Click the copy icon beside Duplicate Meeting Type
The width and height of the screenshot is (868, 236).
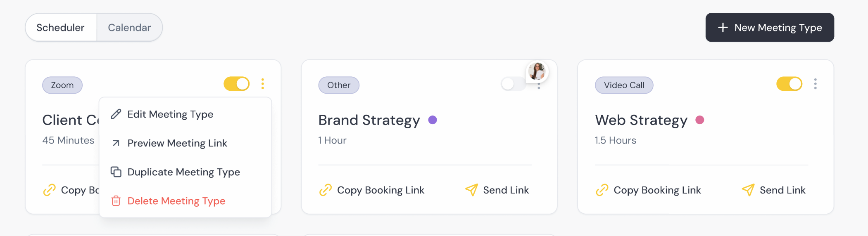click(116, 172)
